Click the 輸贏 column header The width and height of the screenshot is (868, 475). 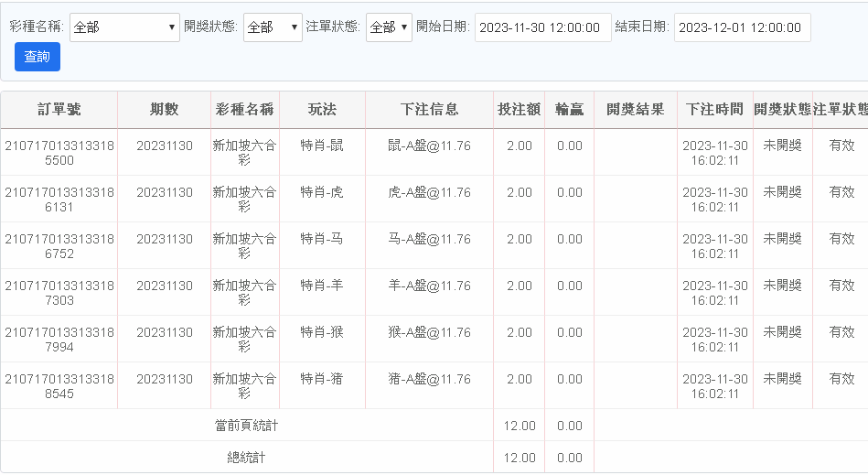(x=569, y=110)
